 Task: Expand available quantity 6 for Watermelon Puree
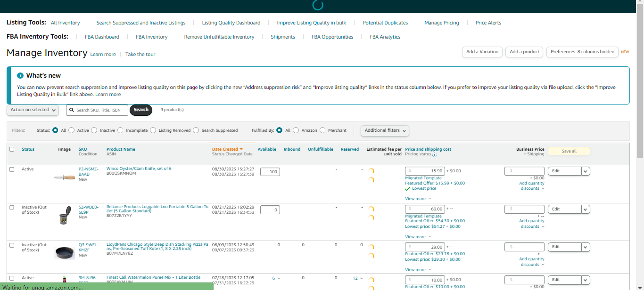[x=276, y=278]
